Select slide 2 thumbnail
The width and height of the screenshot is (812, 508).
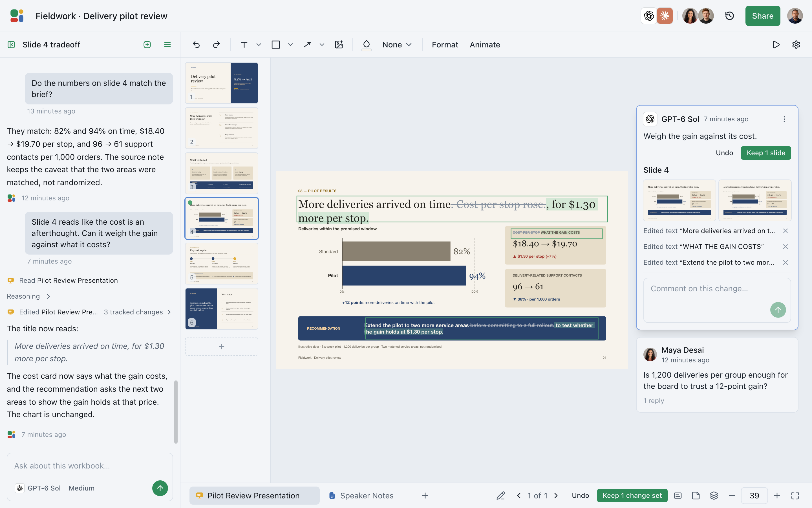click(x=221, y=128)
